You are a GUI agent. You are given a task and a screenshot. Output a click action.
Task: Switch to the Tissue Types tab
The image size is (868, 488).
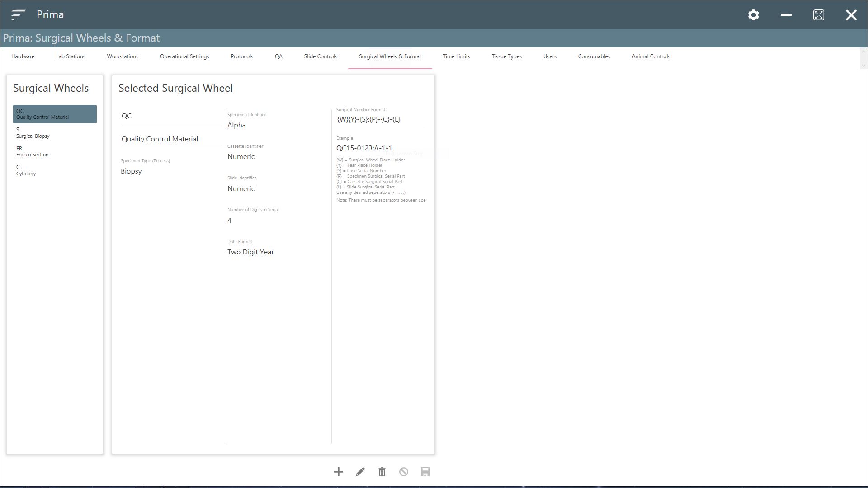506,56
